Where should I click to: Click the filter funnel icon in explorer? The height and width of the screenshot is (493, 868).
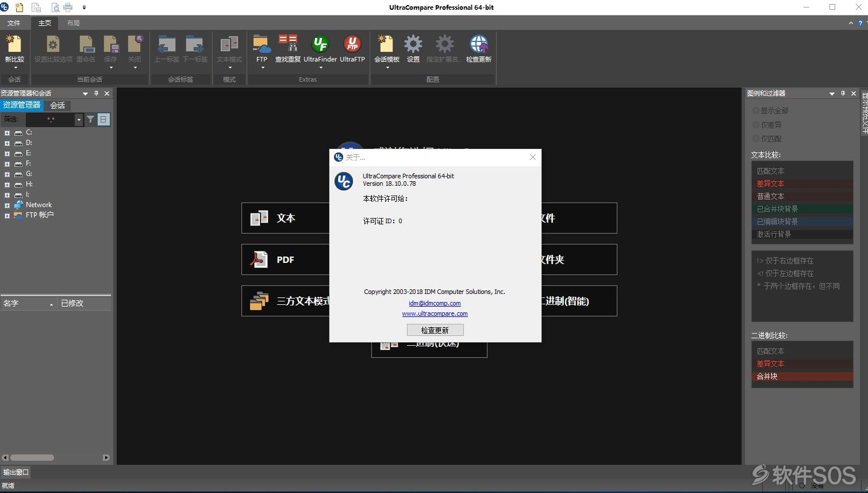click(90, 119)
